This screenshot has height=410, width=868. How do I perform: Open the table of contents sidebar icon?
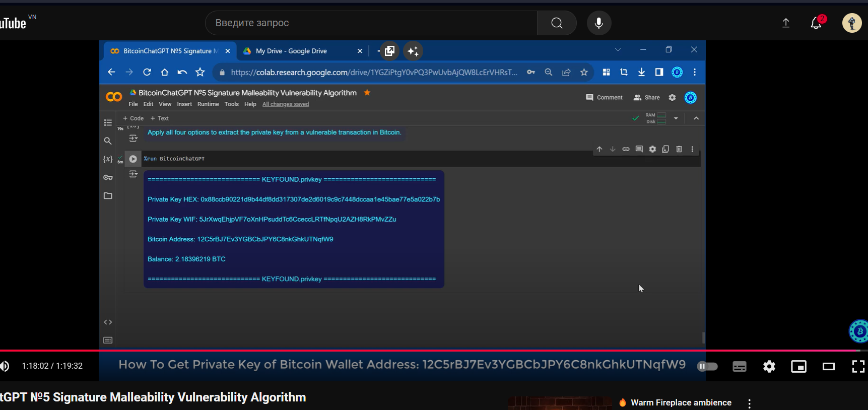(108, 122)
